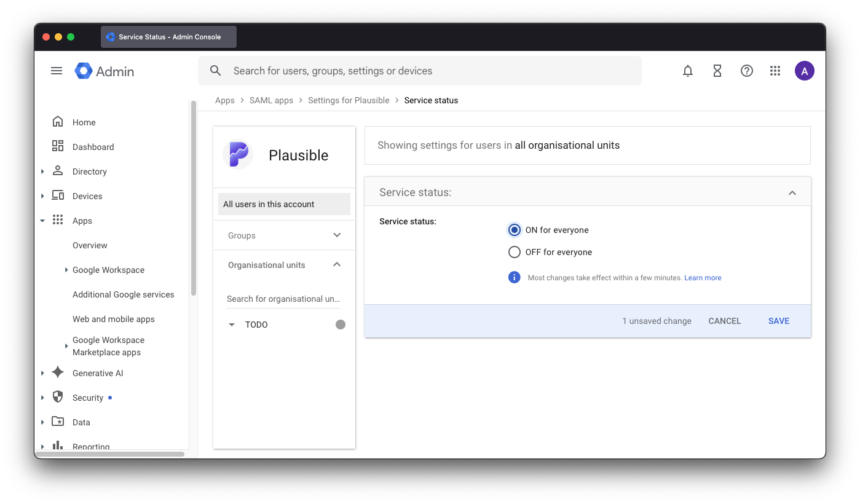
Task: Click the search for users input field
Action: click(420, 70)
